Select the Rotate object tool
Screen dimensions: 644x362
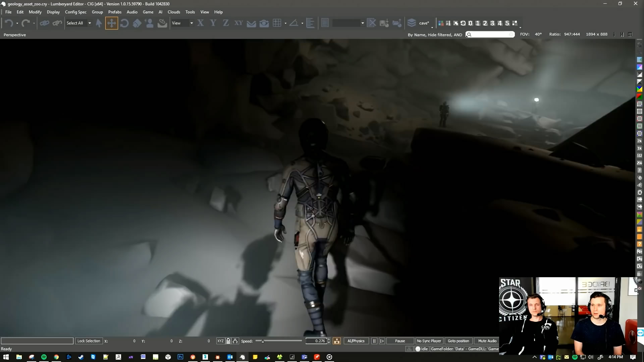point(124,23)
